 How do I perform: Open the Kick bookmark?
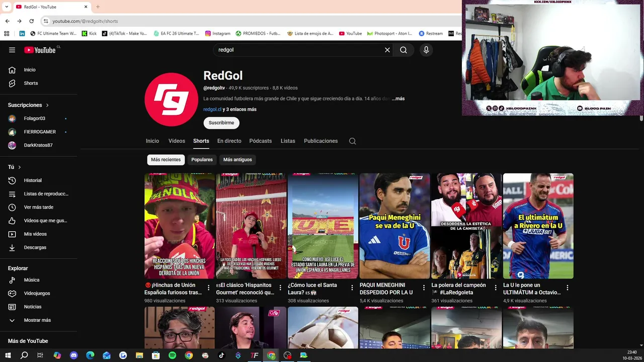[89, 34]
